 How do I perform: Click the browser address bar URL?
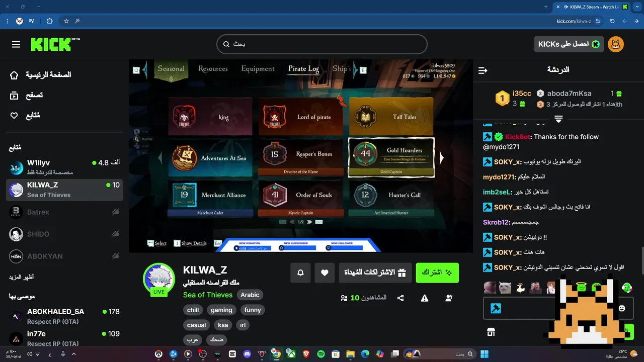[574, 21]
